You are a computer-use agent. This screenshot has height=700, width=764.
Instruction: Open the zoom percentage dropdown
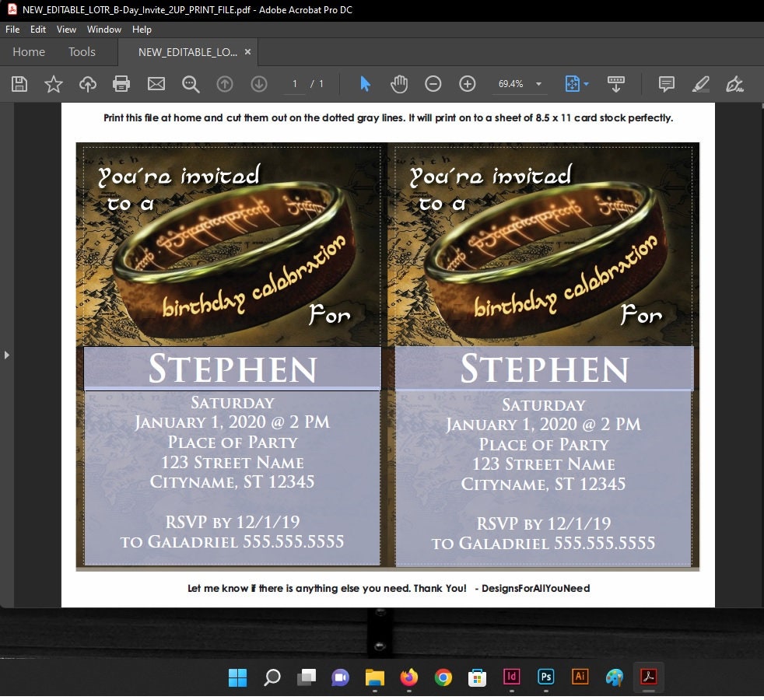[x=538, y=84]
